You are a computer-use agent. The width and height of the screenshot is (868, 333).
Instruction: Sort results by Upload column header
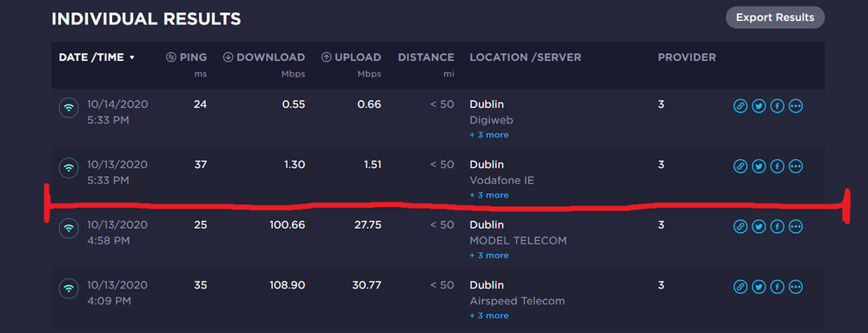(x=351, y=57)
